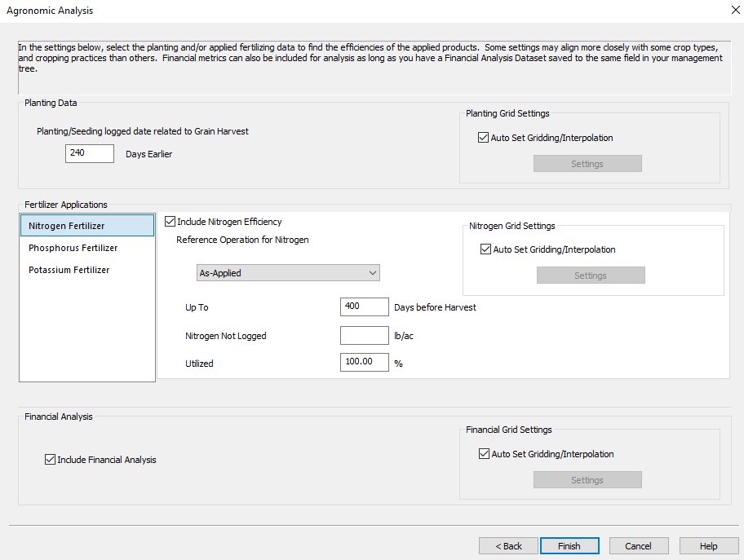Viewport: 744px width, 560px height.
Task: Open the Reference Operation for Nitrogen dropdown
Action: [288, 273]
